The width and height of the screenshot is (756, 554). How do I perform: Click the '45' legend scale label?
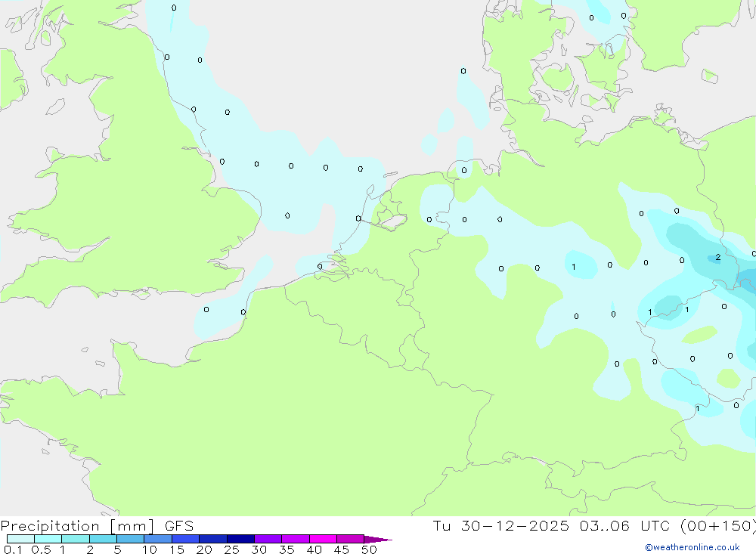[x=342, y=549]
